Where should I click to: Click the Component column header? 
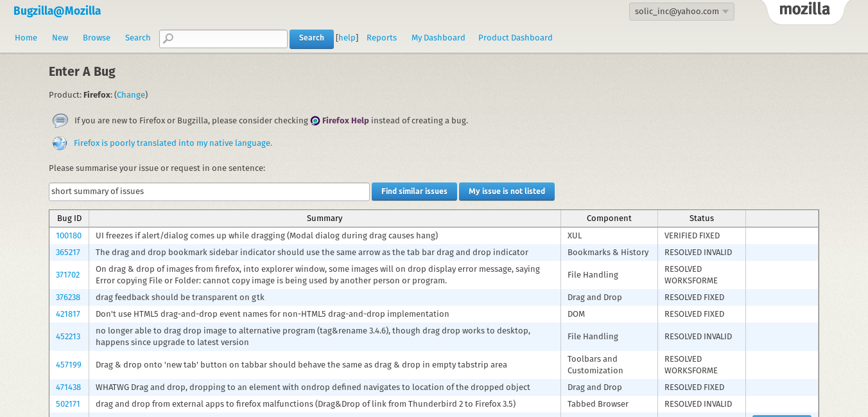point(609,218)
